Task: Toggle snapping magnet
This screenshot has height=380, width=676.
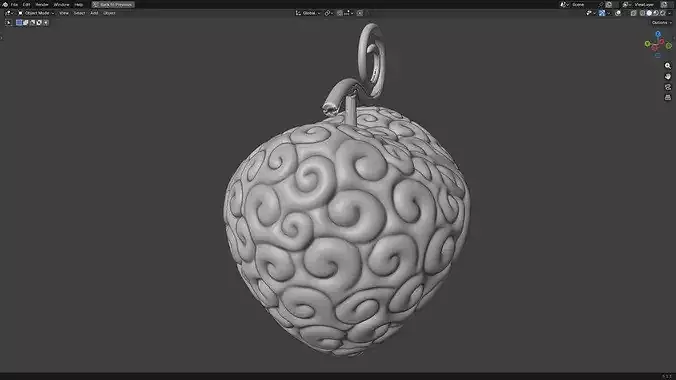Action: click(340, 13)
